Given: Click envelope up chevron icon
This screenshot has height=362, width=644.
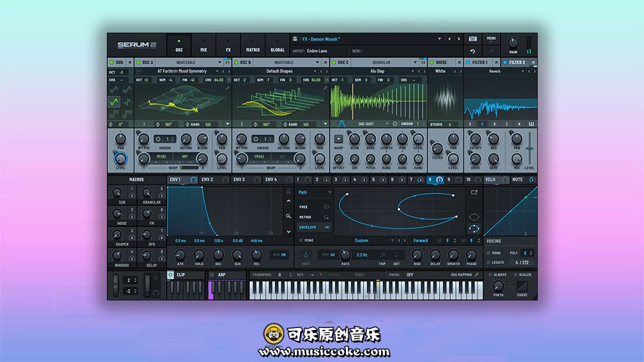Looking at the screenshot, I should click(289, 201).
